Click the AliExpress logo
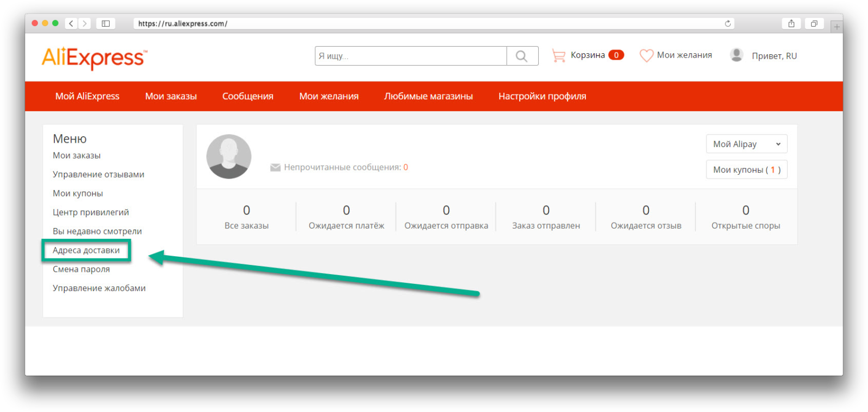This screenshot has width=868, height=412. [x=94, y=58]
